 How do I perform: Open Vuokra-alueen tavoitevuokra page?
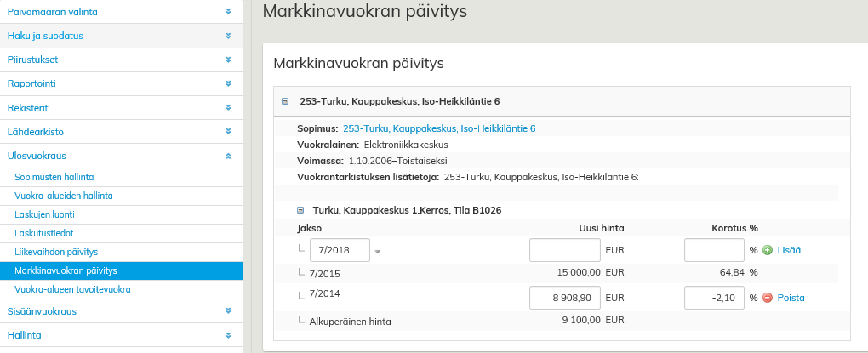click(x=72, y=289)
